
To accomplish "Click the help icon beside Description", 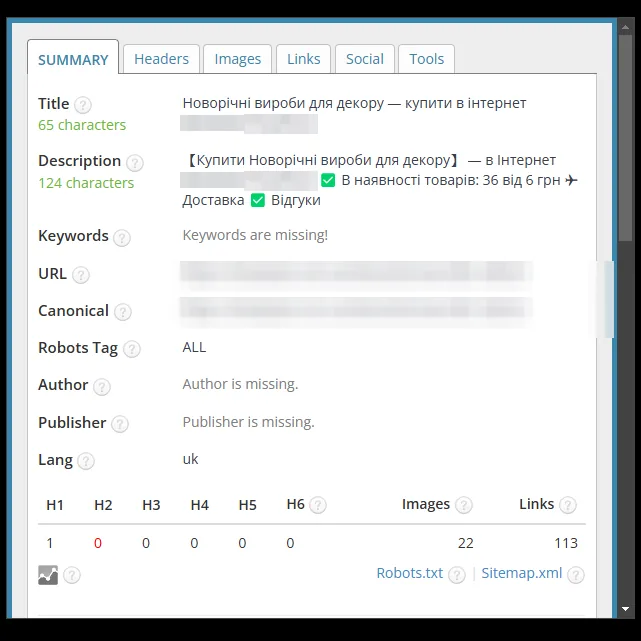I will click(x=134, y=163).
